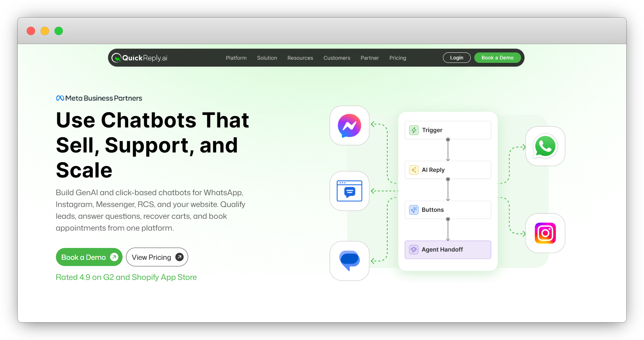Open the Resources menu
The image size is (644, 340).
point(300,58)
